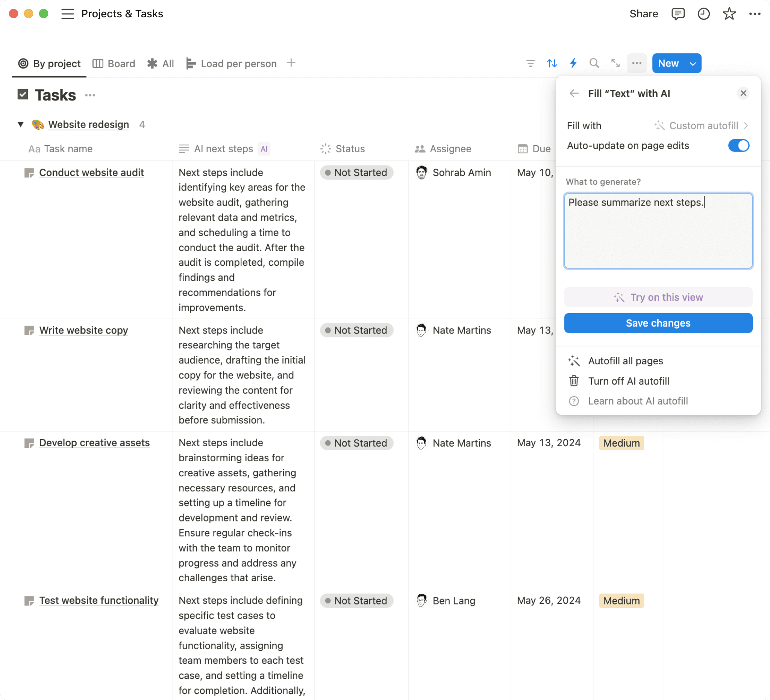This screenshot has height=700, width=770.
Task: Click the sort arrows icon
Action: point(552,64)
